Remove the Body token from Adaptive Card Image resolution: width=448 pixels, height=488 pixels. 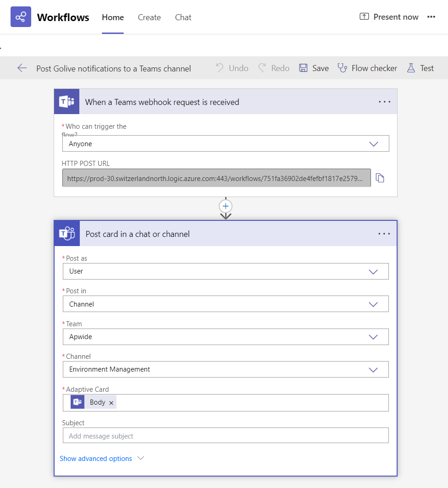click(x=111, y=402)
